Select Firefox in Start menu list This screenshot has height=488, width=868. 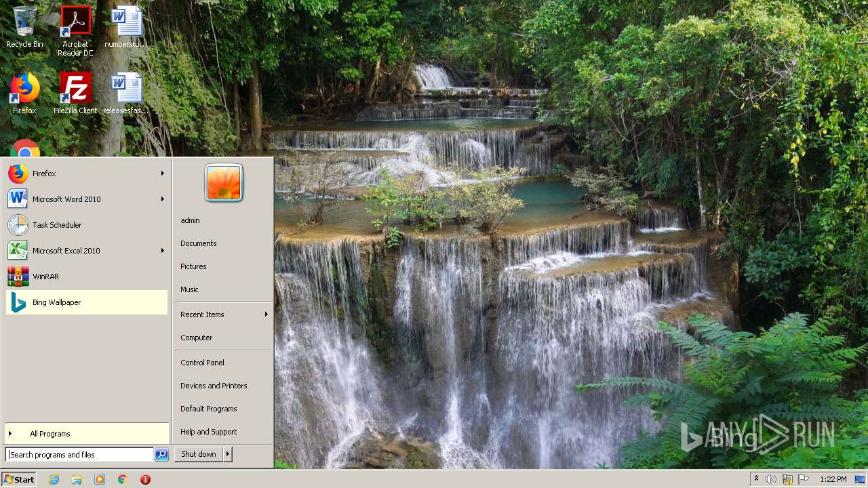coord(87,174)
